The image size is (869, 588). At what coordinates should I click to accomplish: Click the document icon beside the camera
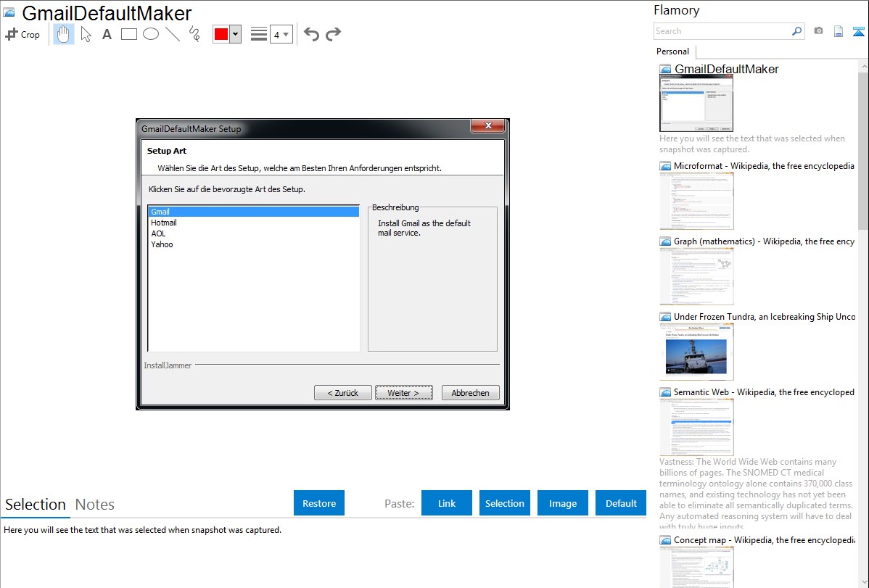[x=839, y=31]
